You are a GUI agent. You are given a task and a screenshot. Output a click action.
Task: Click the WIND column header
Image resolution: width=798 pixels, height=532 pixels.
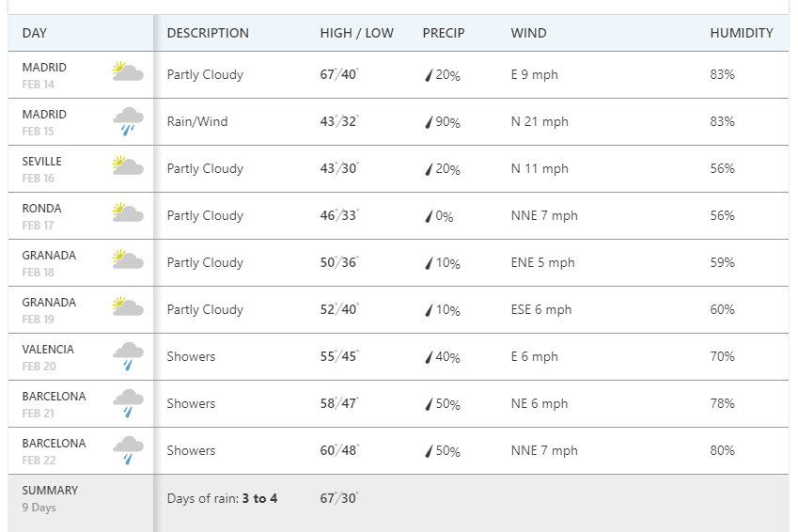[528, 33]
